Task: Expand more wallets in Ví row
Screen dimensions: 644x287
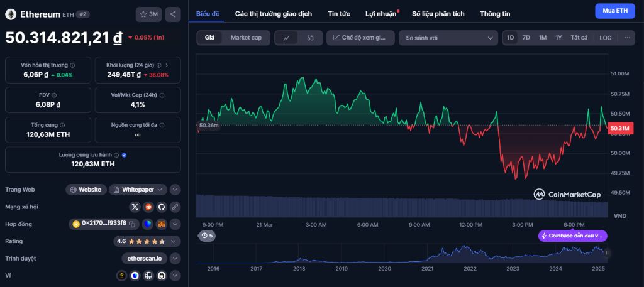Action: pos(175,276)
